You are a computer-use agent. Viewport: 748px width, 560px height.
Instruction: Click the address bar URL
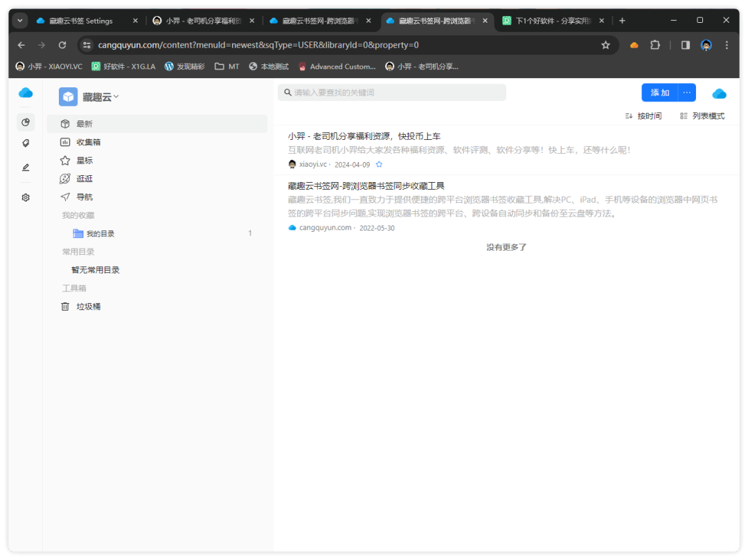(x=258, y=45)
